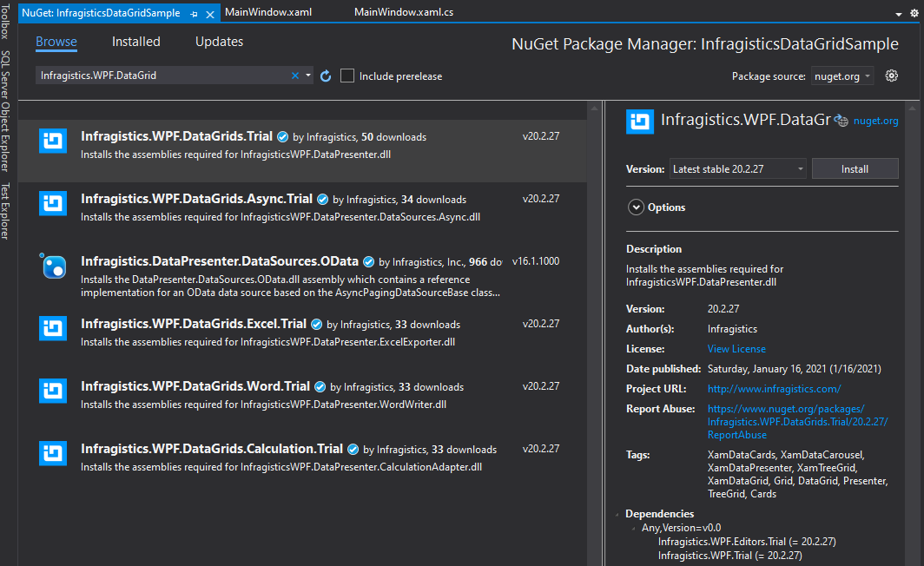This screenshot has height=566, width=924.
Task: Click the refresh search results icon
Action: (326, 76)
